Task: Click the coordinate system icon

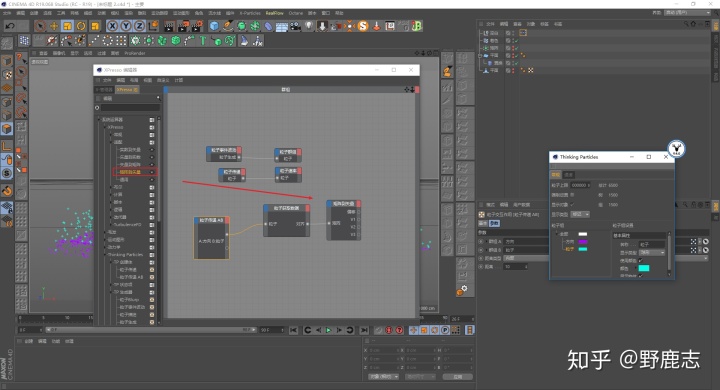Action: 153,26
